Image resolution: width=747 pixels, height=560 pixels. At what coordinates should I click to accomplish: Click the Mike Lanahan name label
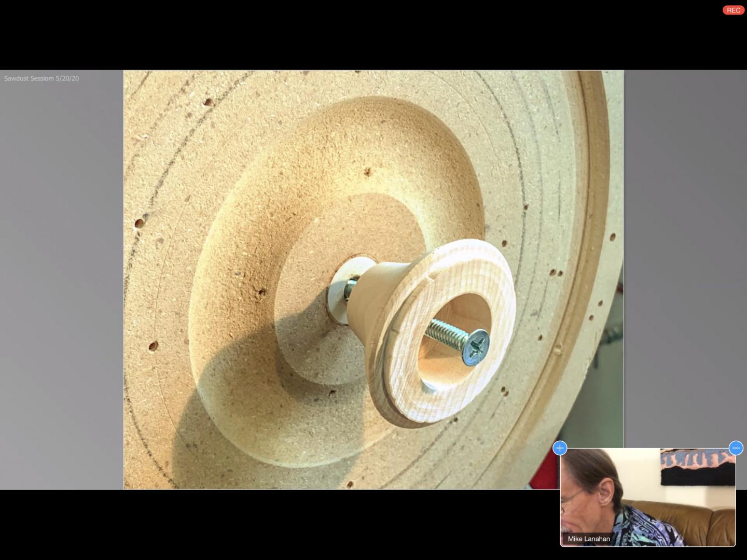click(x=589, y=539)
